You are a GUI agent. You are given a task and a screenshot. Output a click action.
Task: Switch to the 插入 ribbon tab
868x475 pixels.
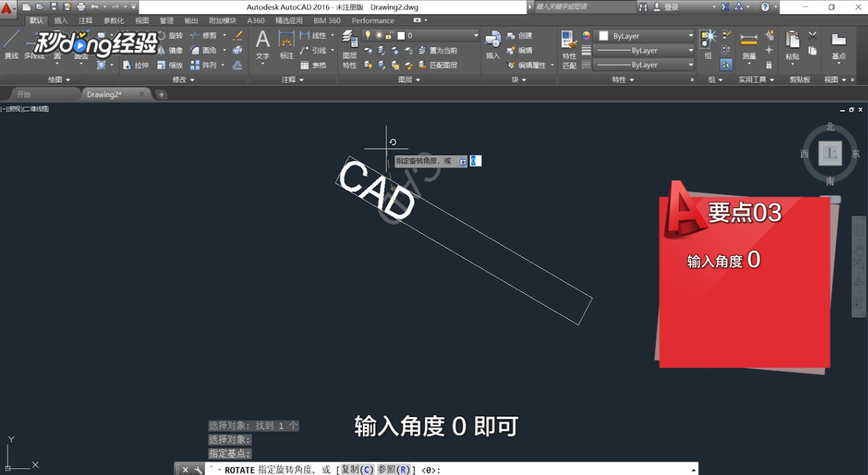click(x=60, y=20)
